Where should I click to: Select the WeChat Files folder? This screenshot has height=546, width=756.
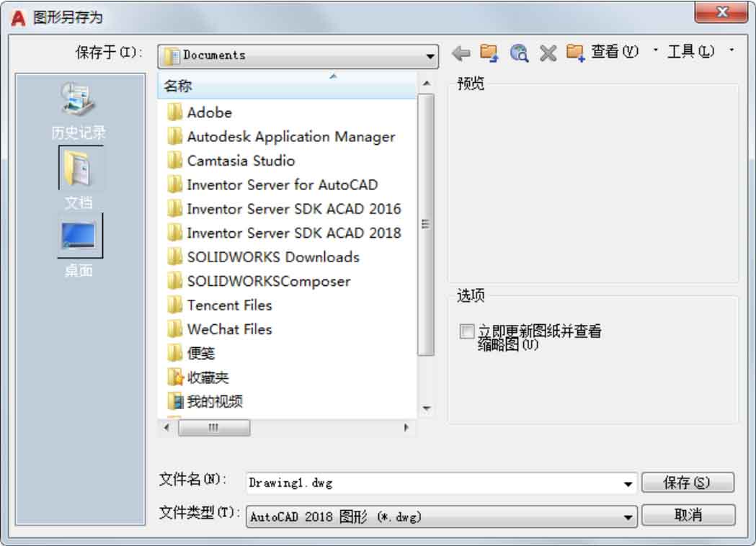pos(220,329)
